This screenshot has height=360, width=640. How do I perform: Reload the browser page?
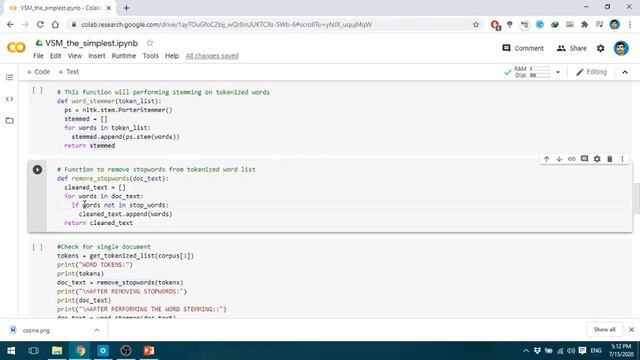click(40, 24)
